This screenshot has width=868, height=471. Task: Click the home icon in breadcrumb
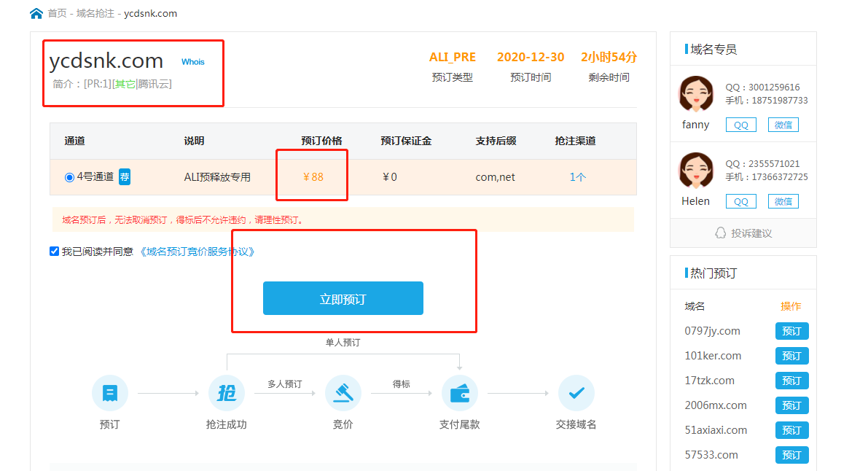(36, 13)
